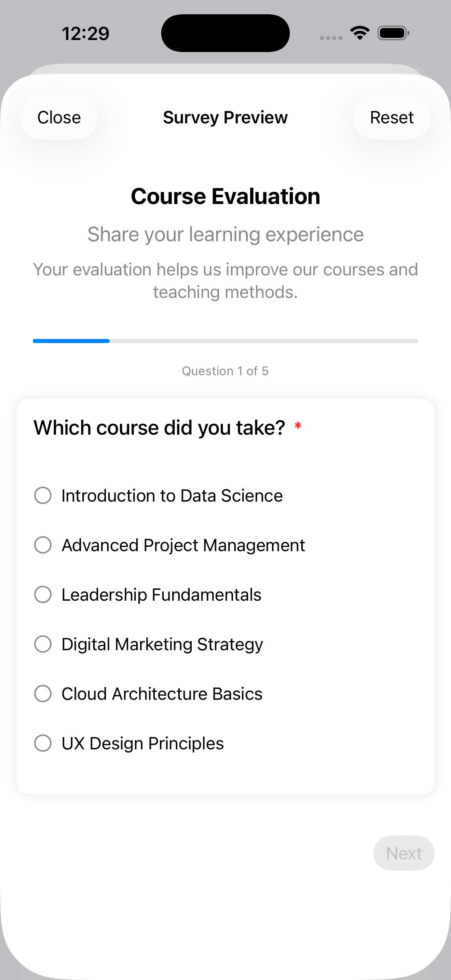Select Digital Marketing Strategy option
This screenshot has height=980, width=451.
(x=43, y=644)
